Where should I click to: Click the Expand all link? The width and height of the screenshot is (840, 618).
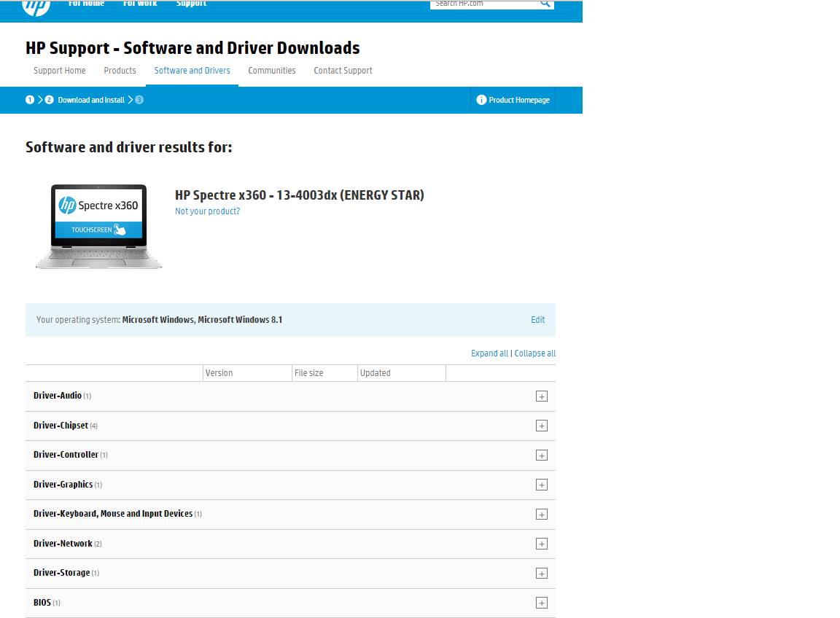489,353
